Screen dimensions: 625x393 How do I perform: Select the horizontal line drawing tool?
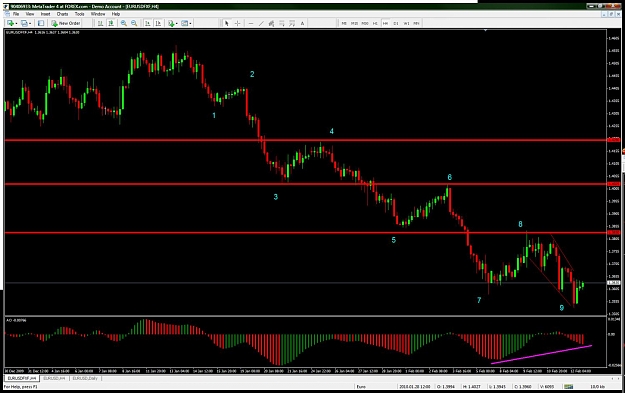coord(251,24)
